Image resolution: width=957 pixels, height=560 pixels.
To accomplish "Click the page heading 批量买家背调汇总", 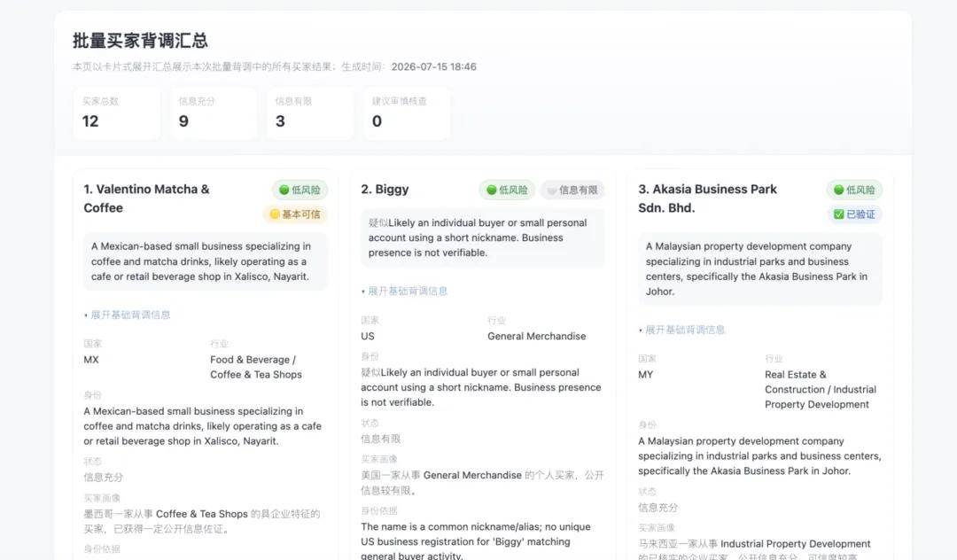I will 140,41.
